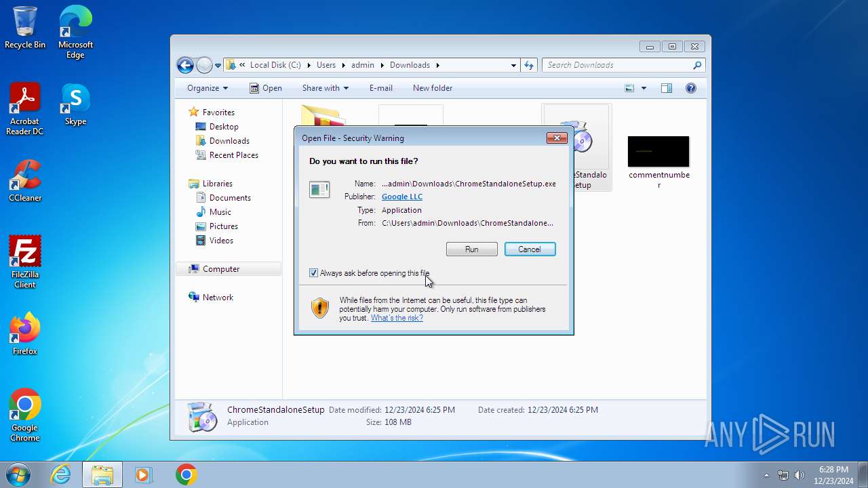Click New folder in Explorer toolbar
The height and width of the screenshot is (488, 868).
pyautogui.click(x=433, y=88)
